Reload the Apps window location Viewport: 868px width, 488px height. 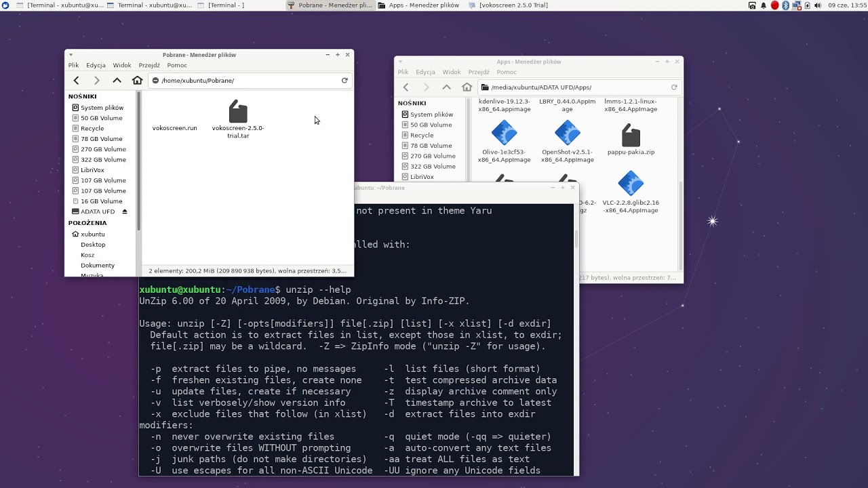pos(674,87)
